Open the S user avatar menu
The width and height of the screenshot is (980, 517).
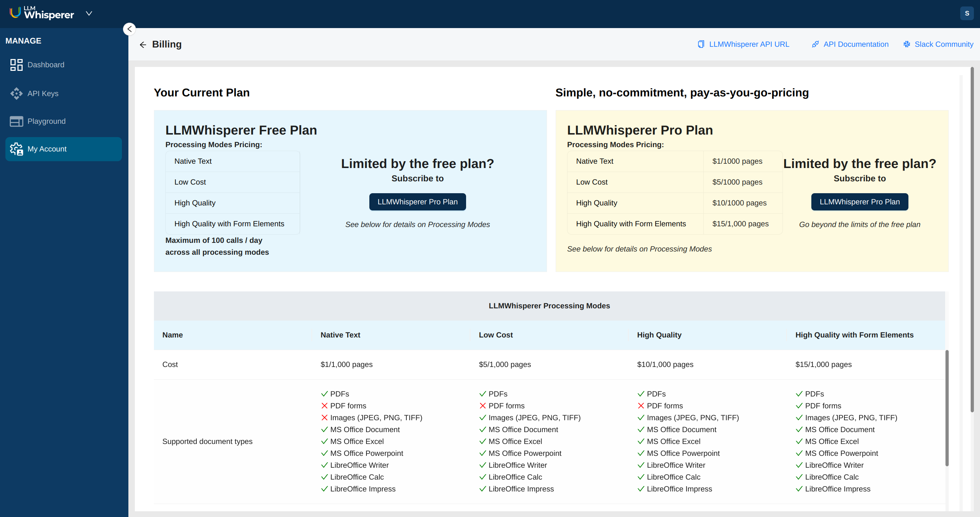pyautogui.click(x=967, y=13)
